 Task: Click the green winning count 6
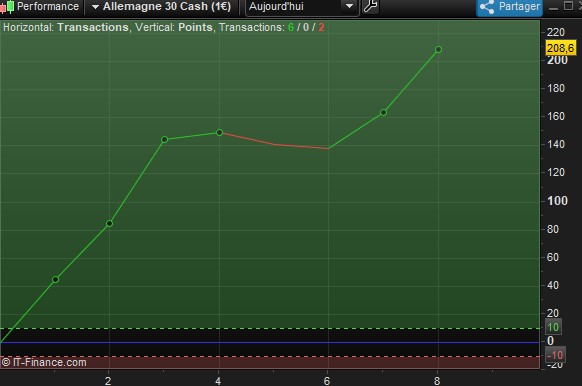[291, 27]
